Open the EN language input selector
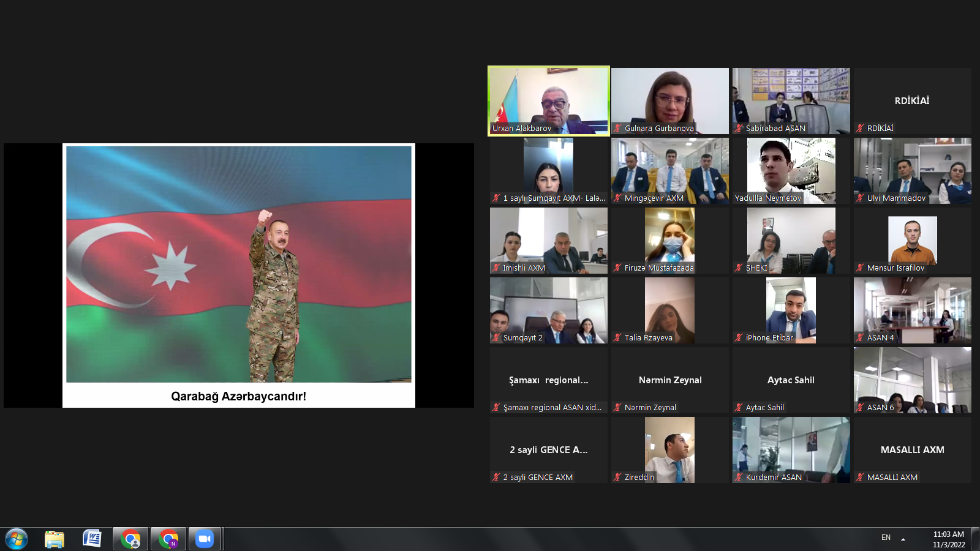Screen dimensions: 980x551 (886, 538)
